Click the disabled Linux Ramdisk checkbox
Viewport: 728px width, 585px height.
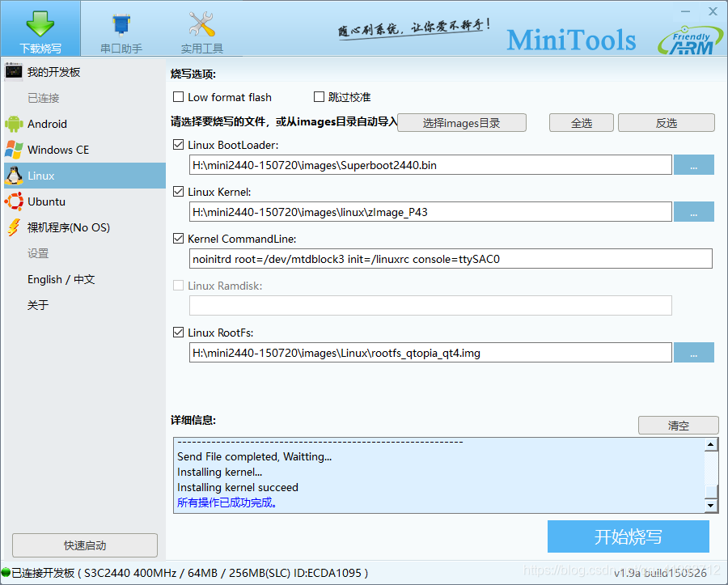tap(178, 285)
